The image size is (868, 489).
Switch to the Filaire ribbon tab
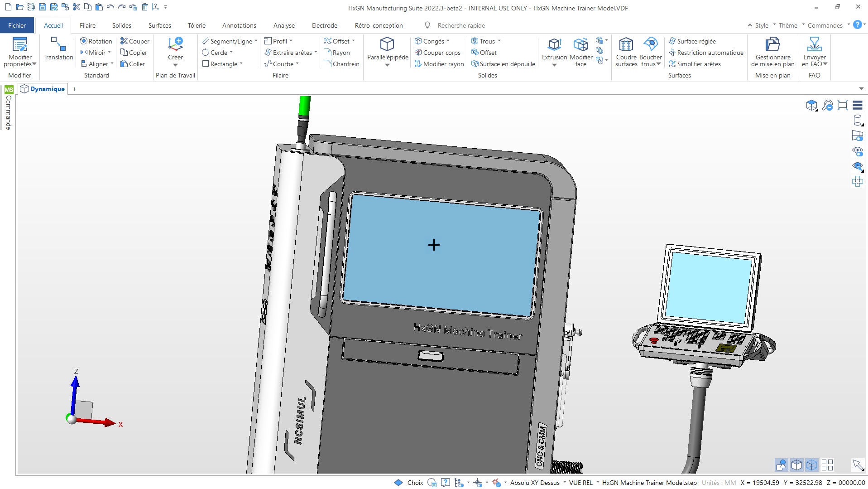tap(87, 25)
